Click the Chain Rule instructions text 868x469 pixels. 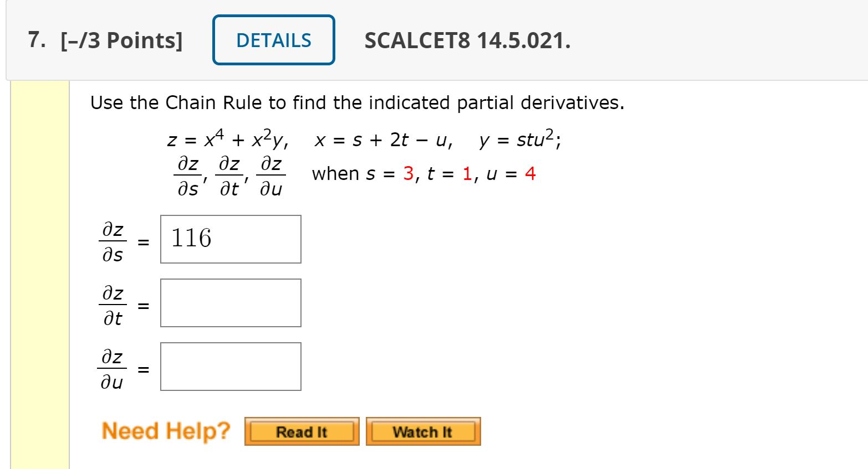[358, 102]
